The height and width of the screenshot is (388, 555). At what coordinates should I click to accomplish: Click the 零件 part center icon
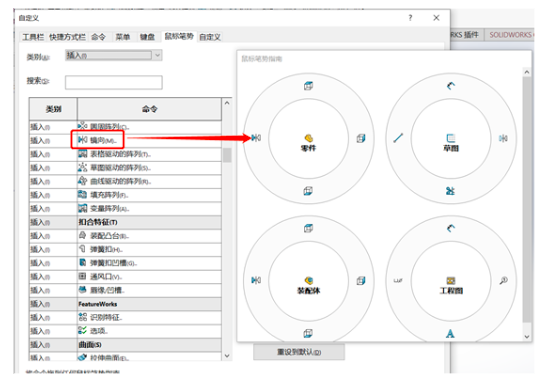[x=309, y=138]
